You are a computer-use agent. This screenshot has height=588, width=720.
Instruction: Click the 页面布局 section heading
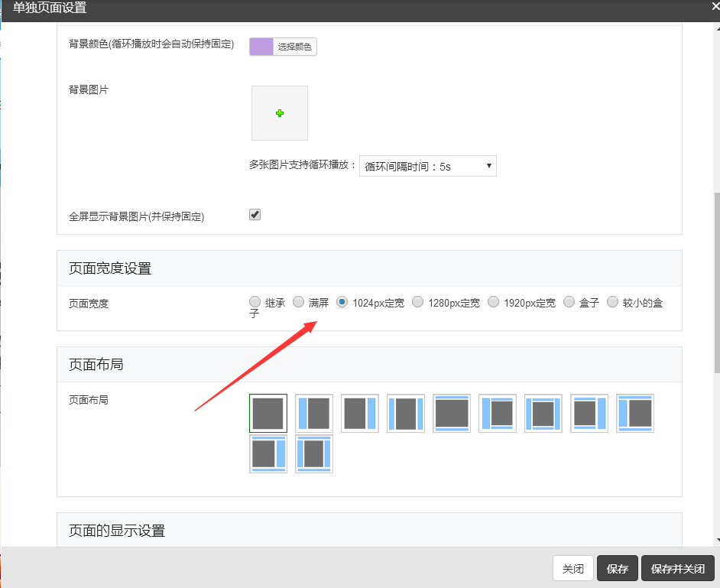click(96, 364)
